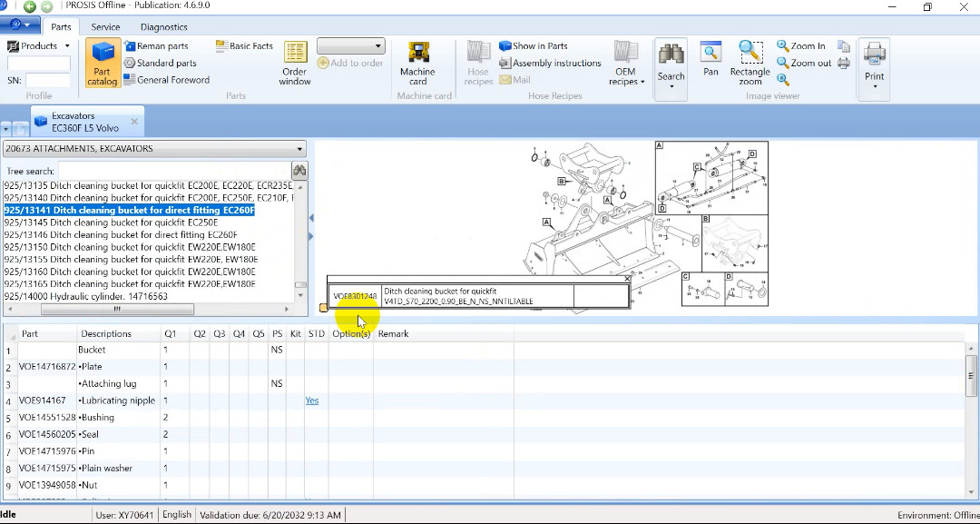This screenshot has height=524, width=980.
Task: Click part number VOE14551528 in Bushing row
Action: [47, 417]
